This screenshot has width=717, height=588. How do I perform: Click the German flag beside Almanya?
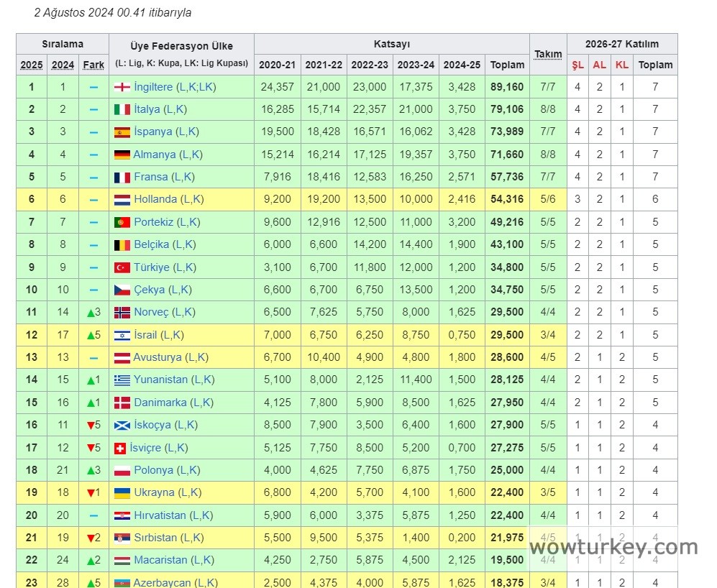[122, 155]
